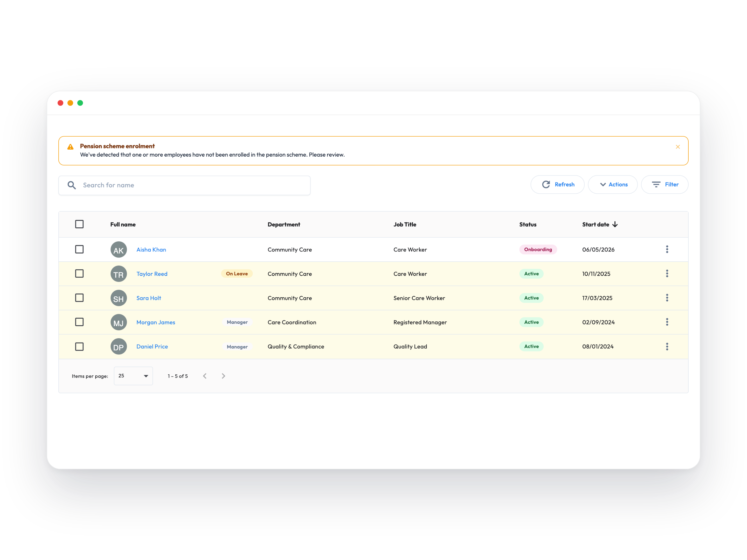This screenshot has height=560, width=747.
Task: Click the Pension scheme enrolment heading
Action: point(117,146)
